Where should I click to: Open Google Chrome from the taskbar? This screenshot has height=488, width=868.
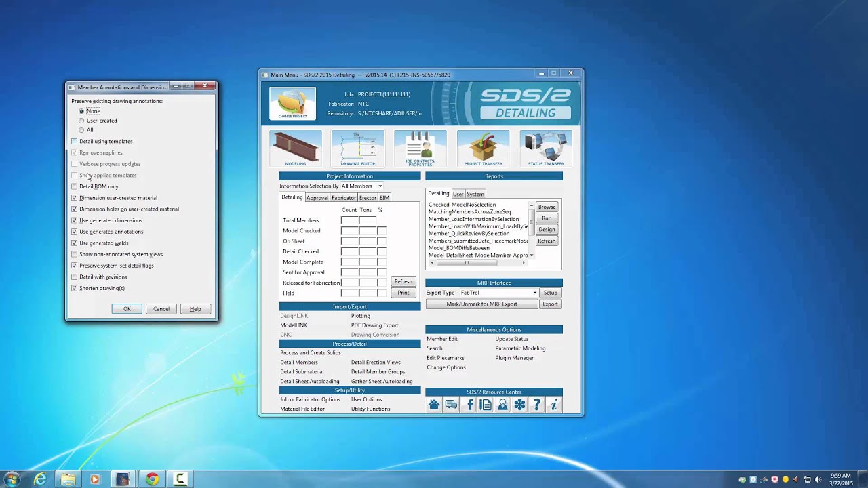tap(152, 479)
